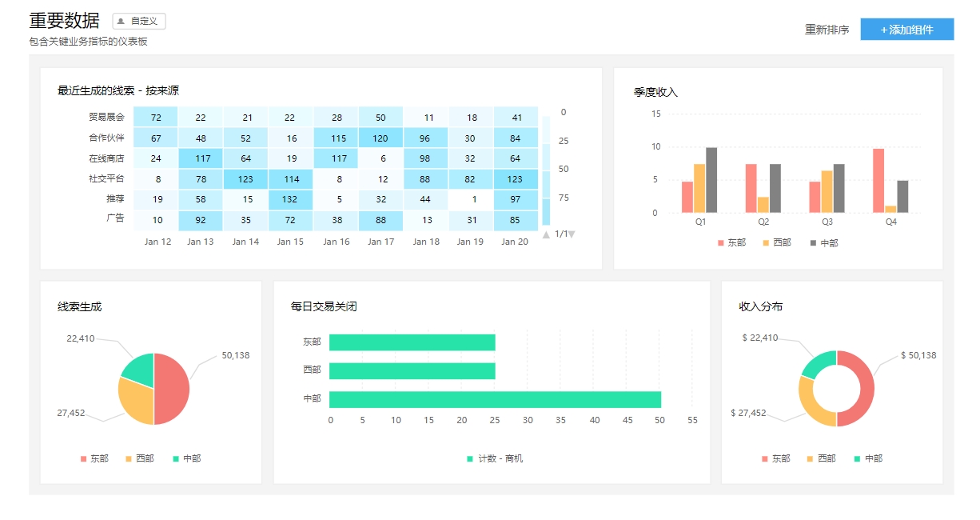This screenshot has height=520, width=980.
Task: Click the red 东部 legend square under 季度收入
Action: (x=719, y=242)
